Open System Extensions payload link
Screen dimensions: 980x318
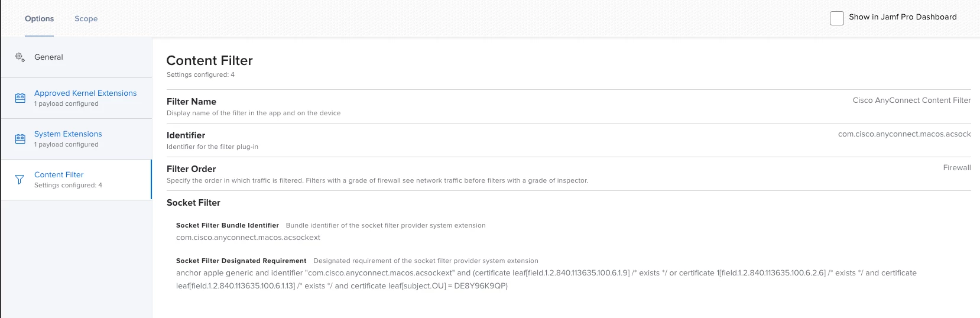[68, 134]
